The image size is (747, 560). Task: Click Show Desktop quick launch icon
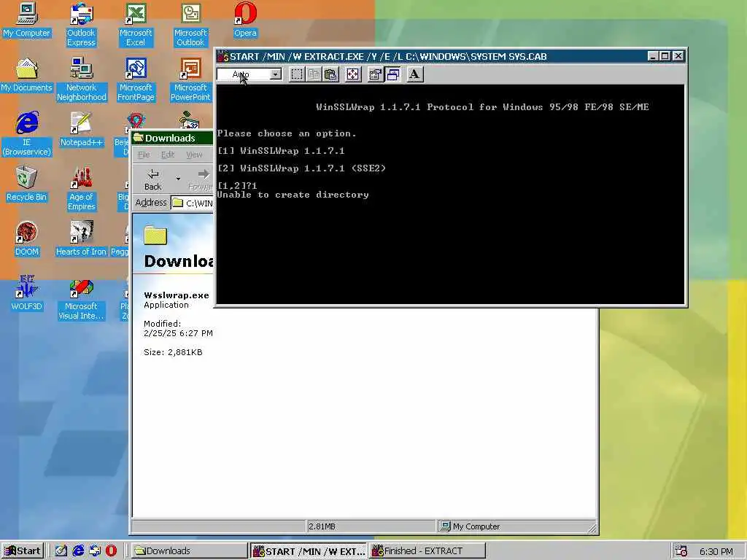click(x=61, y=551)
